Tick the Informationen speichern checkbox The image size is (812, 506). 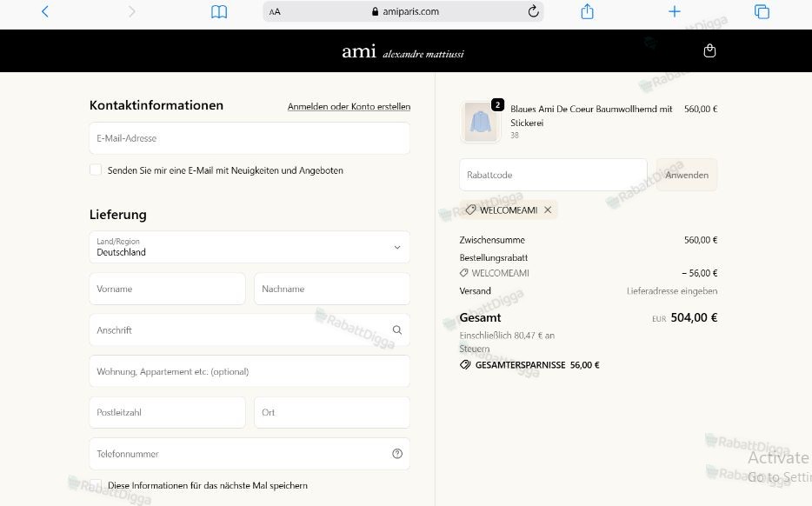96,485
